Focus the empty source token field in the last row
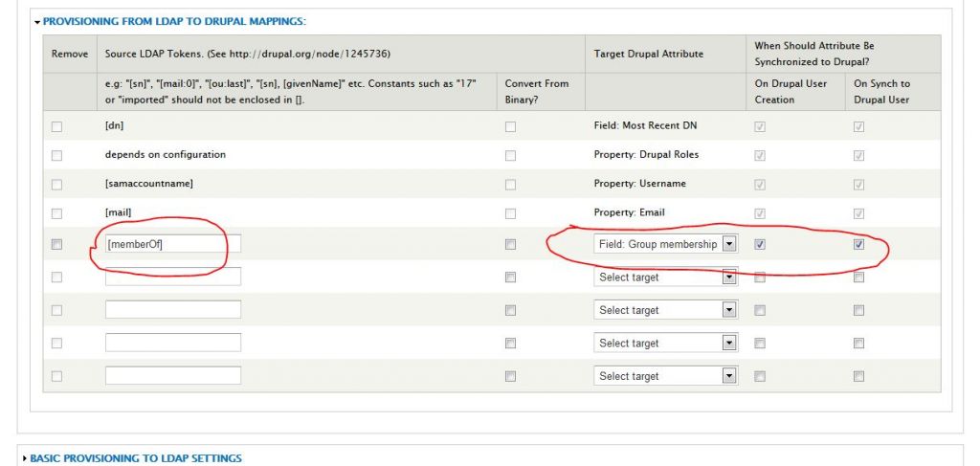Screen dimensions: 980x466 (x=172, y=376)
